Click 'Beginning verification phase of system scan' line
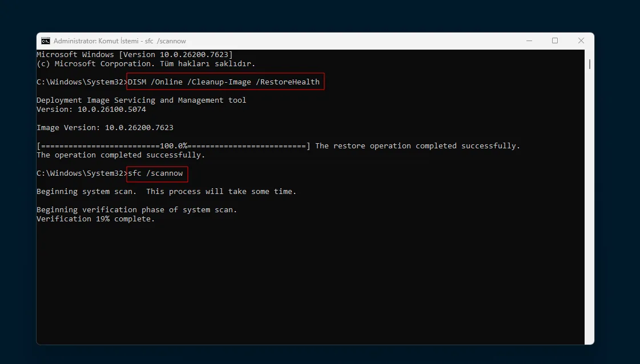 point(136,210)
